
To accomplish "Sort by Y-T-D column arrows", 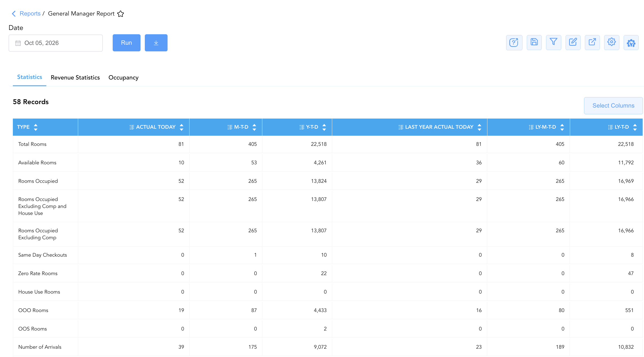I will [324, 127].
